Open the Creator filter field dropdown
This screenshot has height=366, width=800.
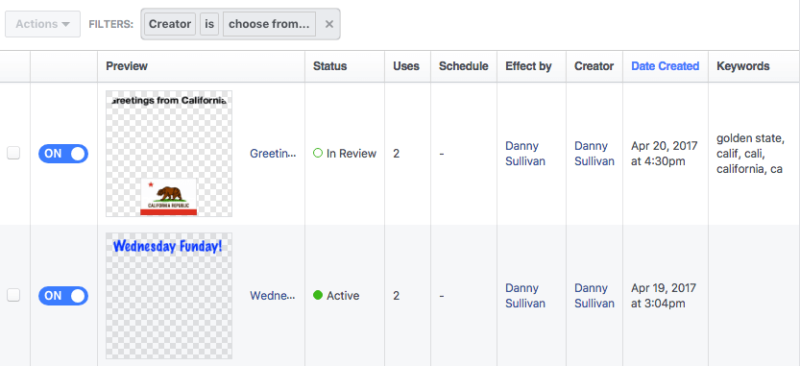tap(170, 24)
